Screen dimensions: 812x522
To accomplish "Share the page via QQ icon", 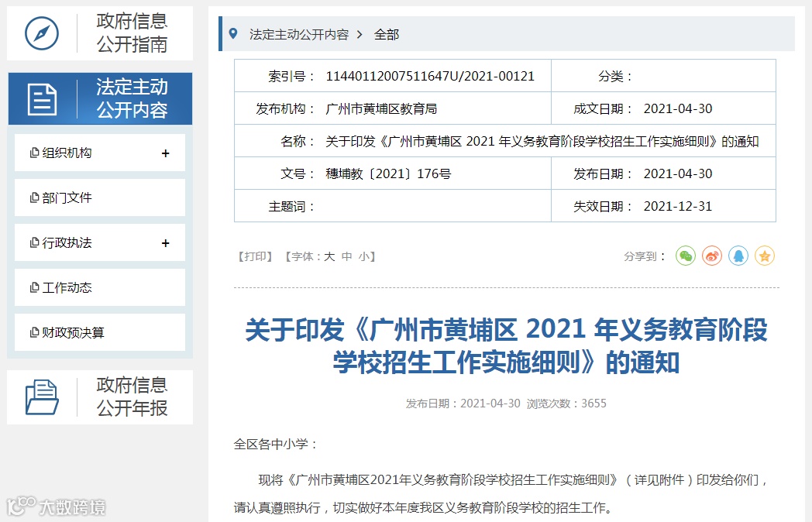I will tap(738, 256).
